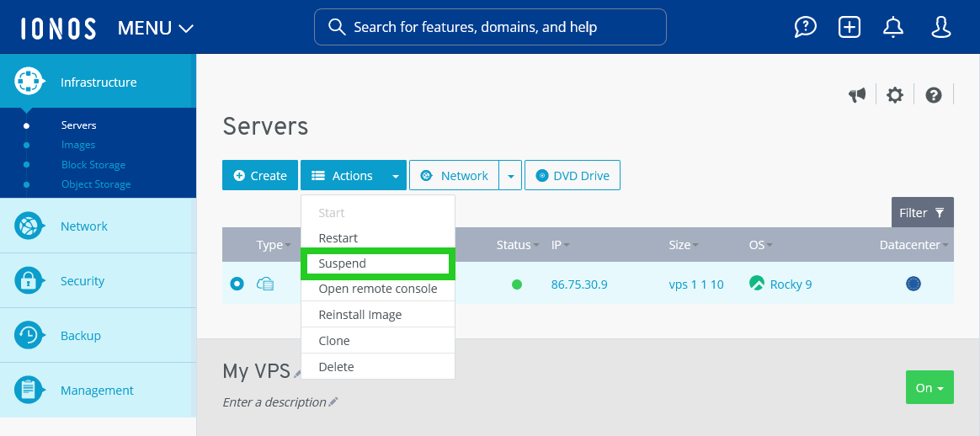Choose Restart from Actions menu

point(378,238)
